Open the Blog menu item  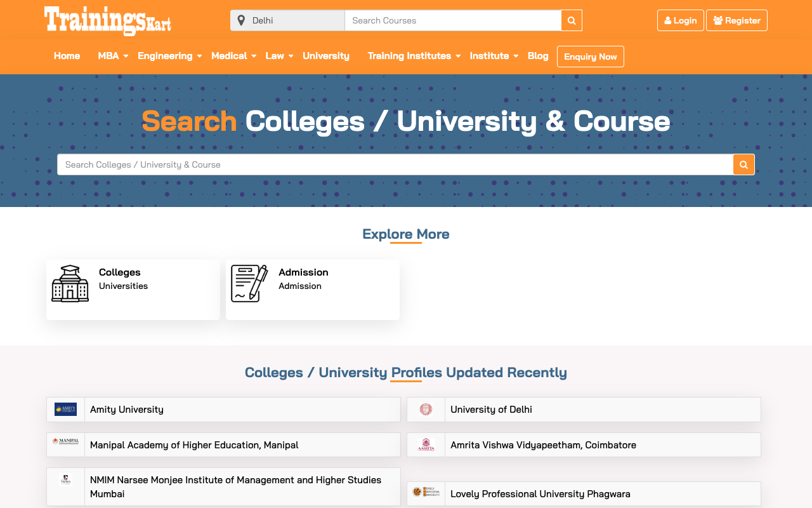point(538,56)
